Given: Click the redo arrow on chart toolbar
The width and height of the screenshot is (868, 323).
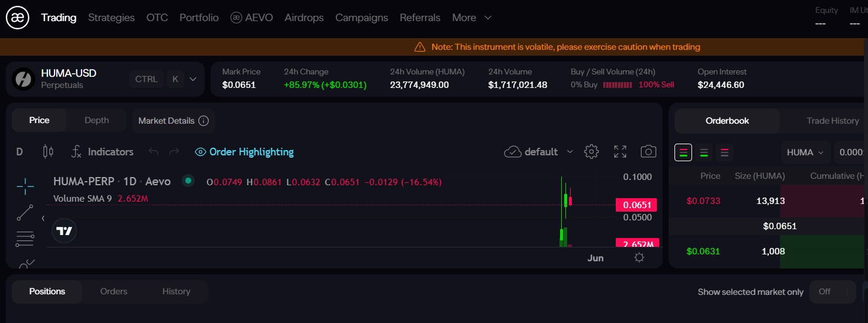Looking at the screenshot, I should point(174,152).
